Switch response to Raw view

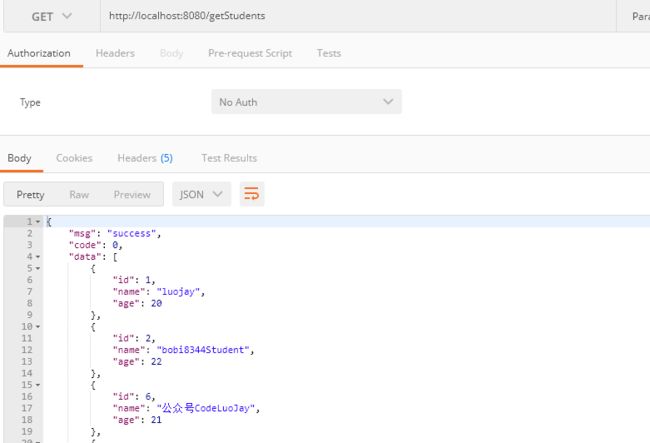(79, 194)
